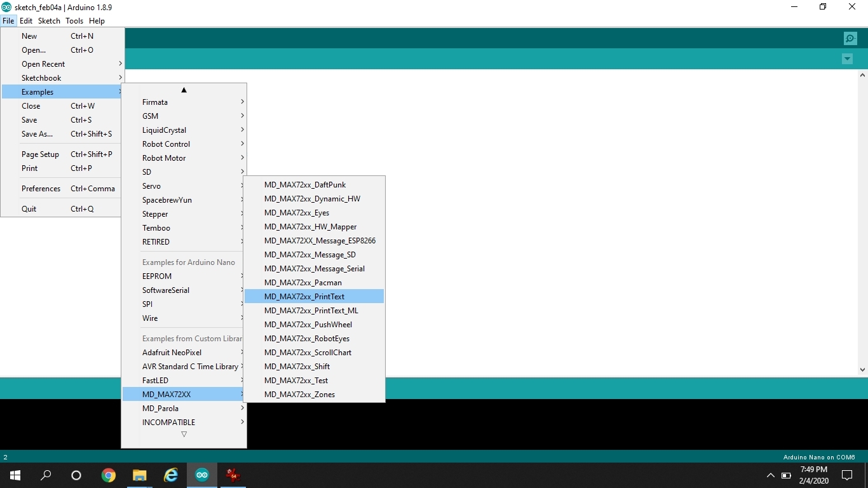Screen dimensions: 868x488
Task: Open the notification center icon
Action: point(847,475)
